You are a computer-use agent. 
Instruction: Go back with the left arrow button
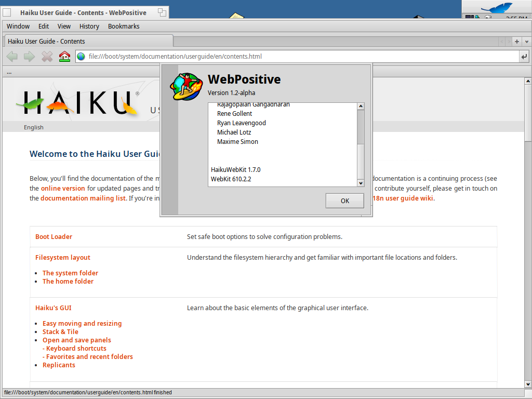pos(12,56)
